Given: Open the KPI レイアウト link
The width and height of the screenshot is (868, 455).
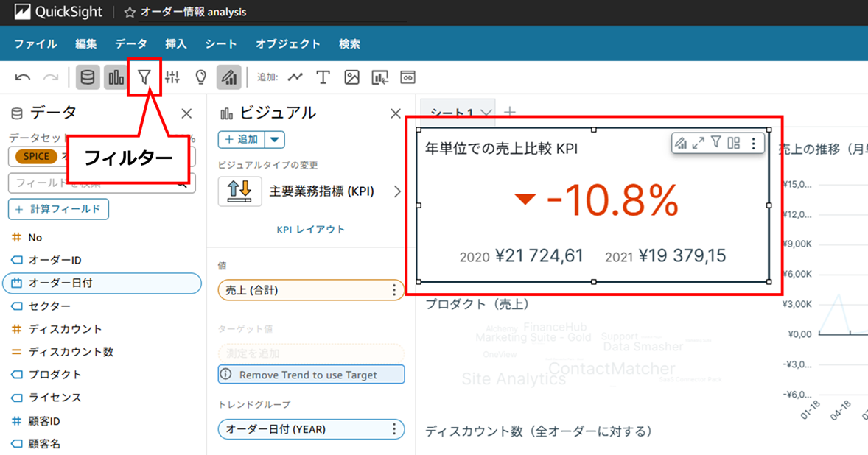Looking at the screenshot, I should point(310,230).
